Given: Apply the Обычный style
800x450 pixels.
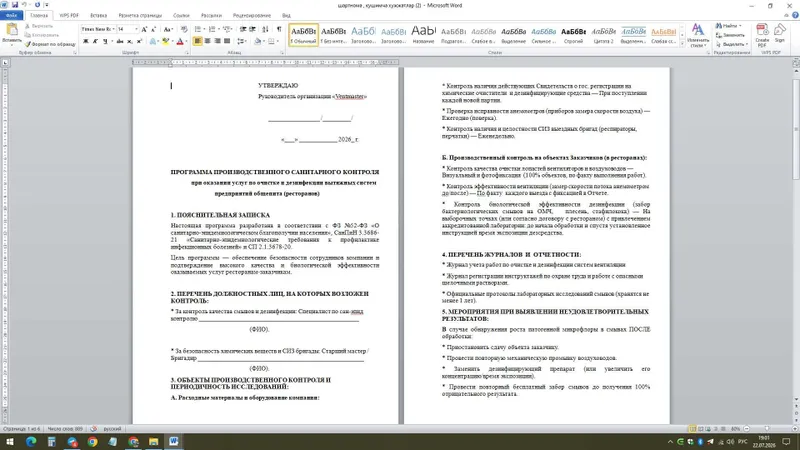Looking at the screenshot, I should (303, 35).
